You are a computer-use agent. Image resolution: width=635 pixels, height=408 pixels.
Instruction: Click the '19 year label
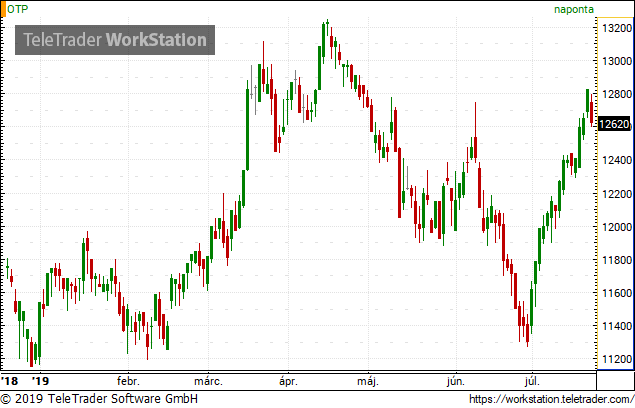pyautogui.click(x=40, y=381)
